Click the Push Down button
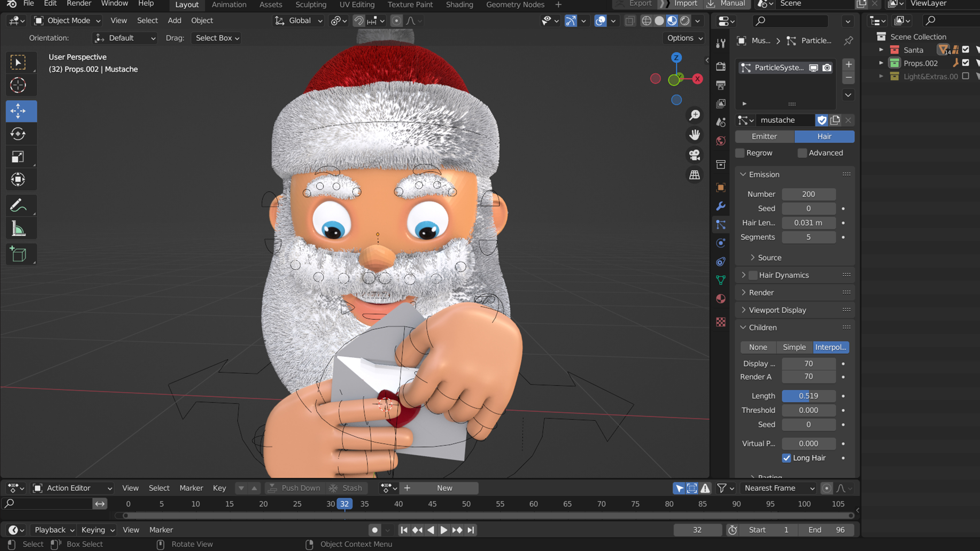The image size is (980, 551). pos(294,488)
